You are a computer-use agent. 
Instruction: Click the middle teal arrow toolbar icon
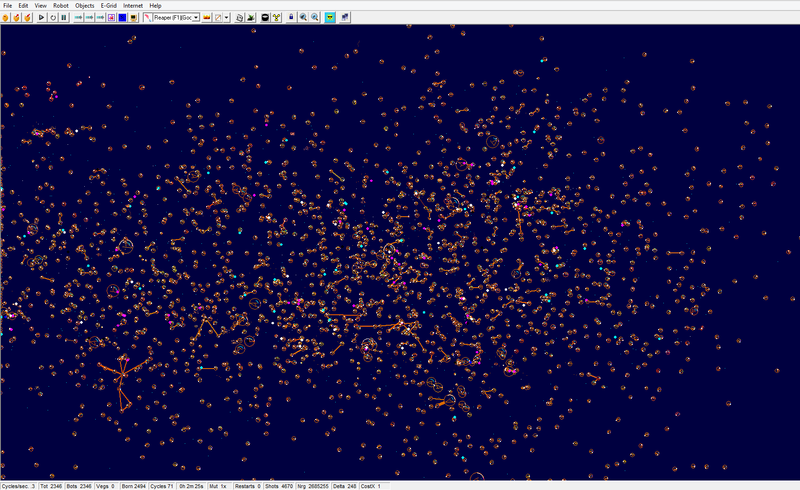point(89,17)
